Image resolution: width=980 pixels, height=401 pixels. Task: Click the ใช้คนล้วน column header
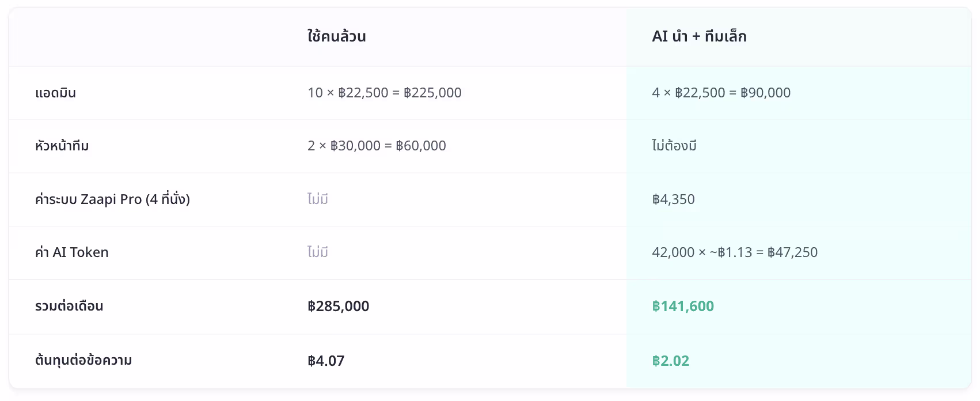click(336, 36)
